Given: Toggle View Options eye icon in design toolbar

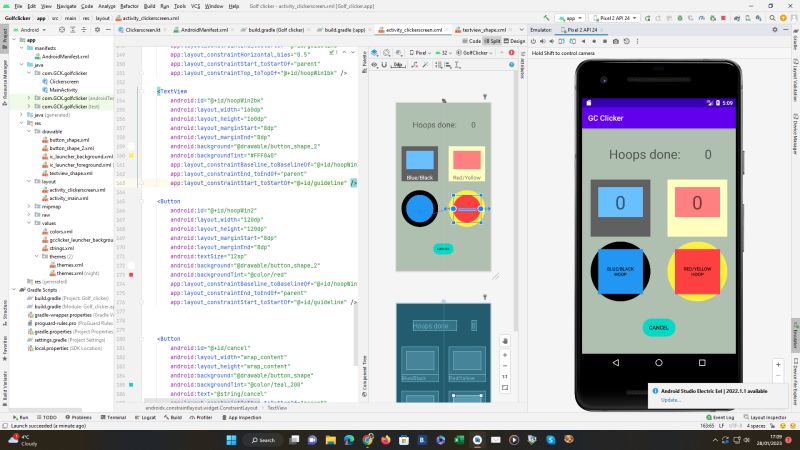Looking at the screenshot, I should (x=374, y=65).
